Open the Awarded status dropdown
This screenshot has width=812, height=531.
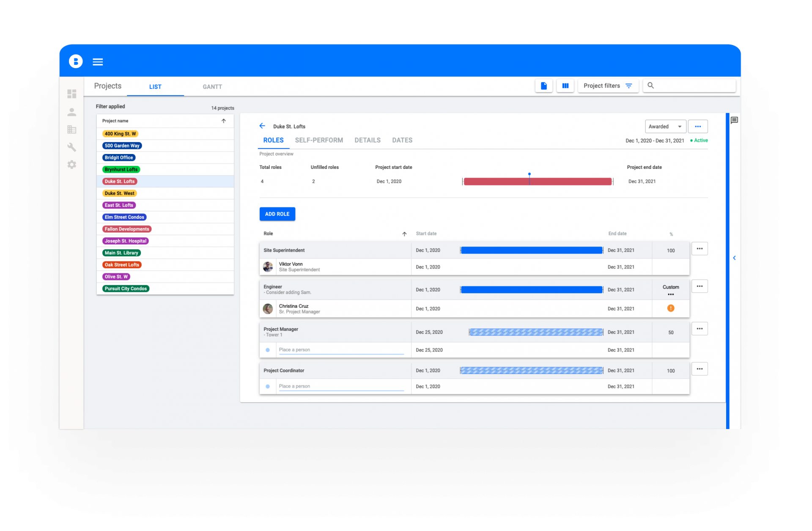click(x=666, y=126)
